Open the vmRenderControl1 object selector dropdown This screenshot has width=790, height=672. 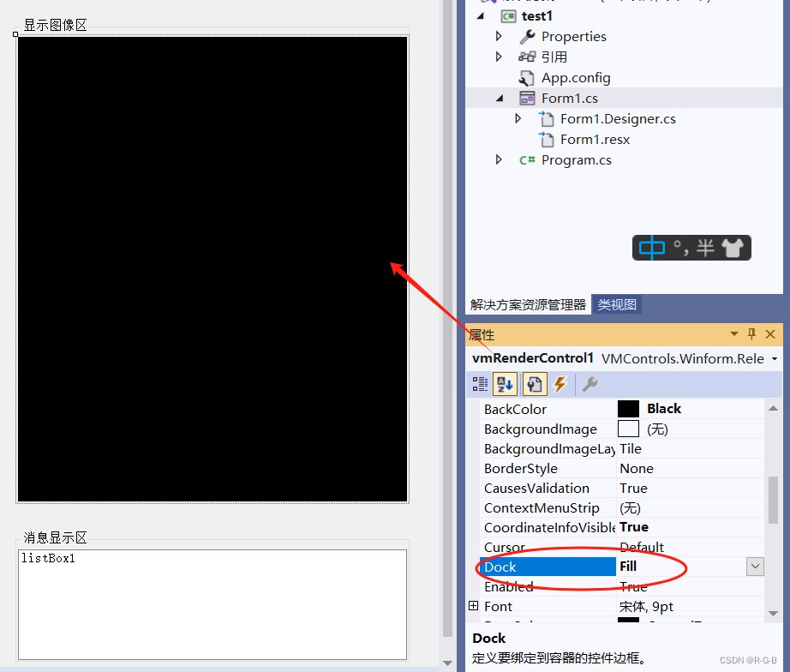point(775,359)
